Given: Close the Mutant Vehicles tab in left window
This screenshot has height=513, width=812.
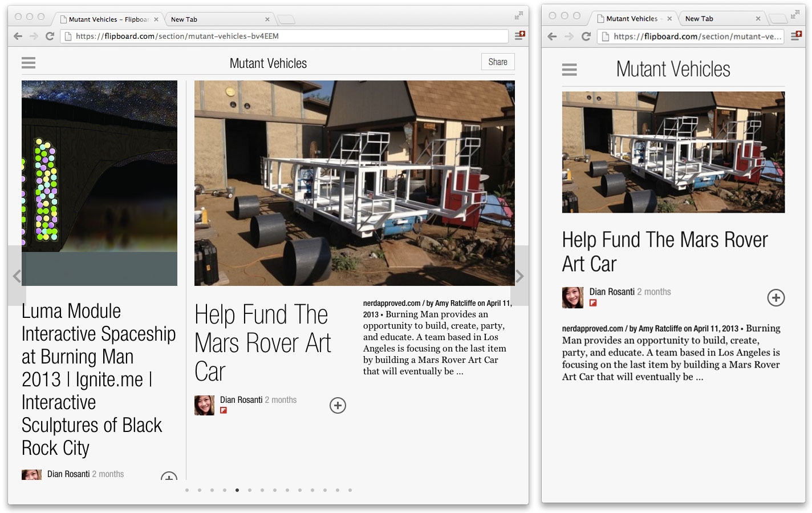Looking at the screenshot, I should pyautogui.click(x=156, y=19).
